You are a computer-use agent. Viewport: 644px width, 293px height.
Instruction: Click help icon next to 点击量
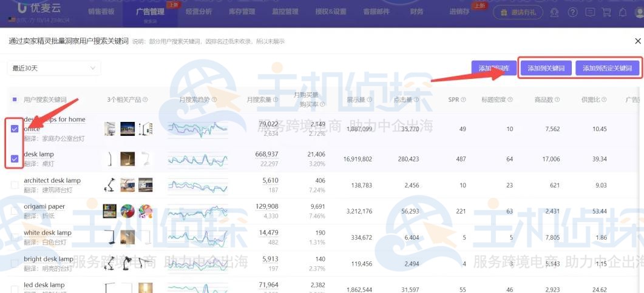(x=416, y=99)
